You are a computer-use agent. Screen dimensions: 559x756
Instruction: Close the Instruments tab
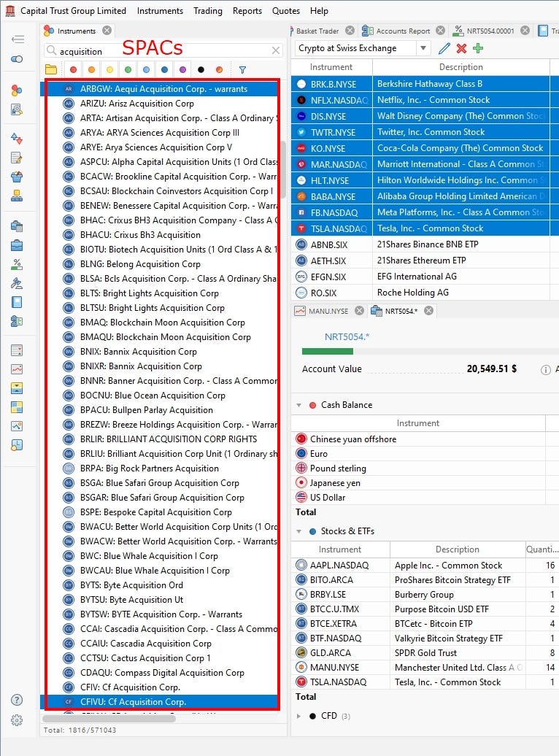pyautogui.click(x=107, y=31)
